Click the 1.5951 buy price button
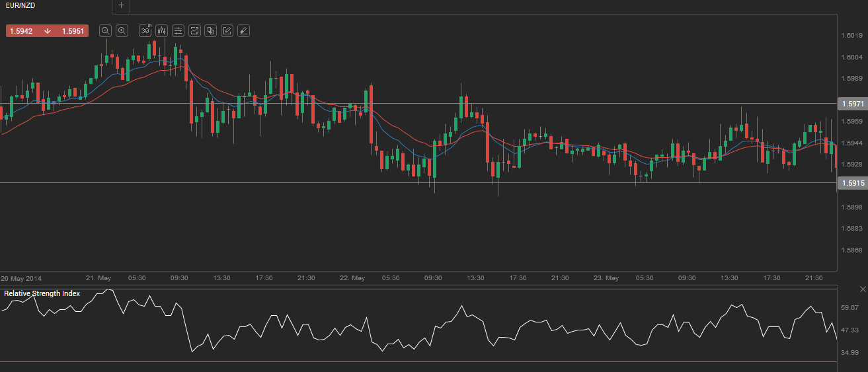This screenshot has height=372, width=868. click(x=73, y=31)
